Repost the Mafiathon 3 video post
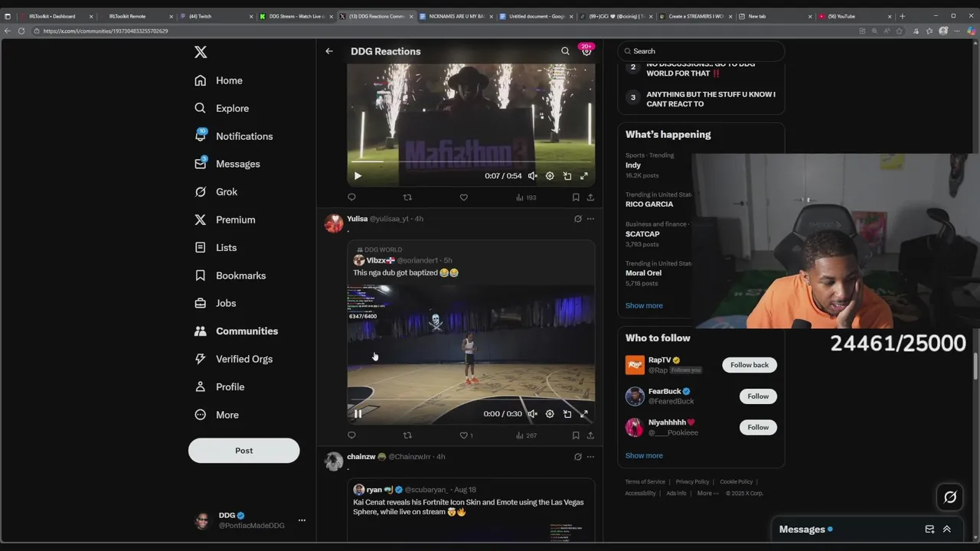 pos(407,197)
